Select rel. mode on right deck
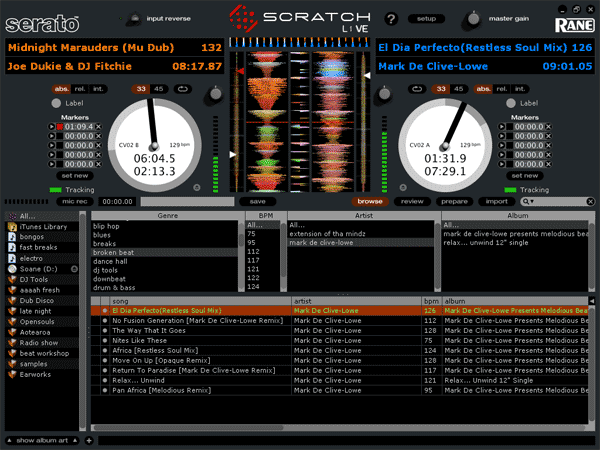This screenshot has width=600, height=450. coord(502,89)
